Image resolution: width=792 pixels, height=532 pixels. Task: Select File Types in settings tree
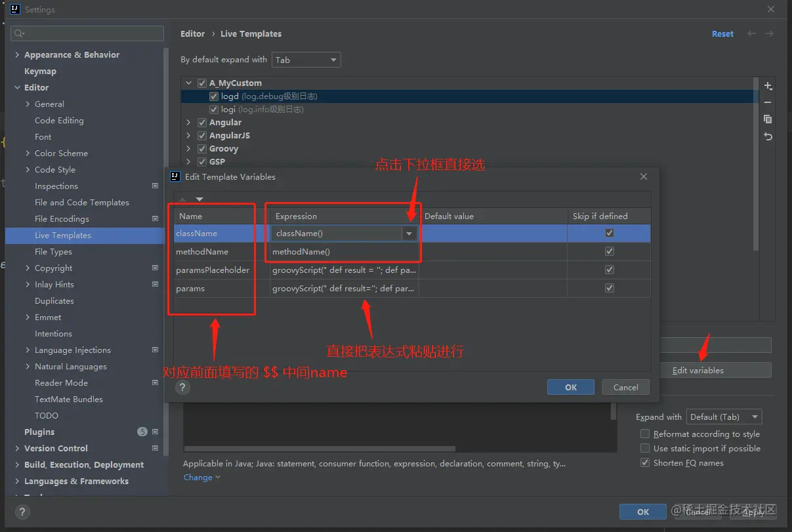click(53, 252)
